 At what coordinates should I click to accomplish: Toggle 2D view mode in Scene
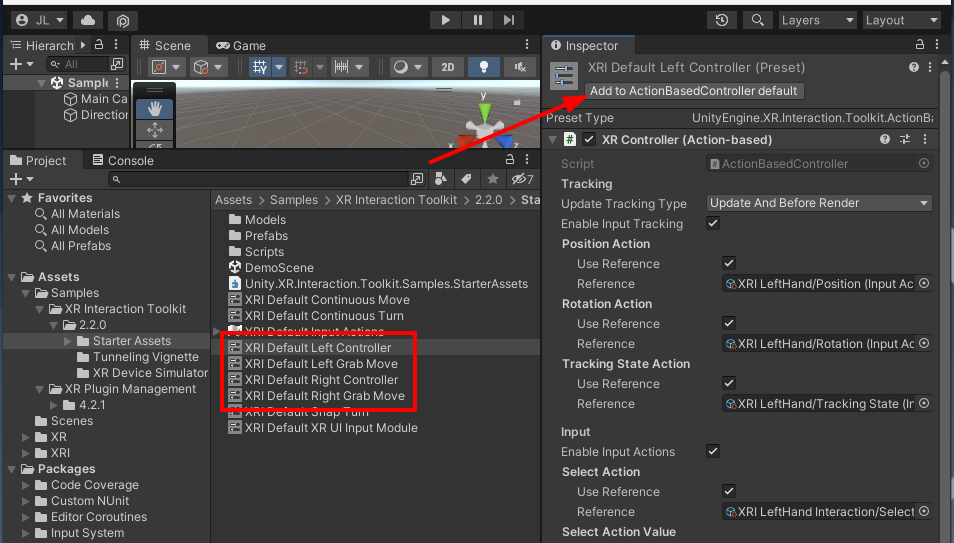[x=447, y=67]
